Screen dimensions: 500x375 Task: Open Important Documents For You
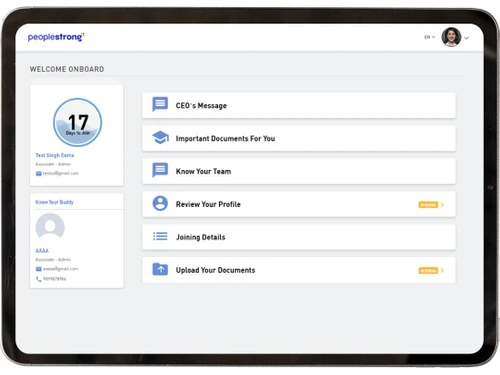[x=299, y=138]
